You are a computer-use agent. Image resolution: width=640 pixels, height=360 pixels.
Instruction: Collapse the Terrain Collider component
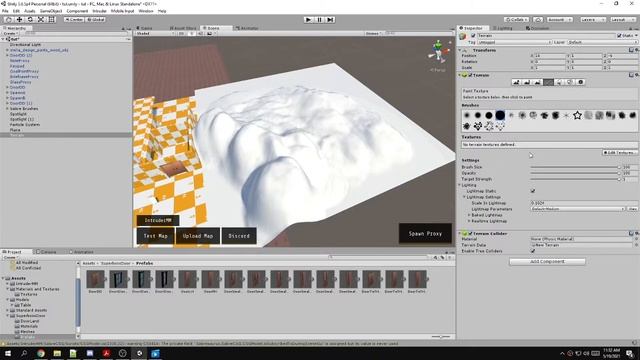point(460,233)
